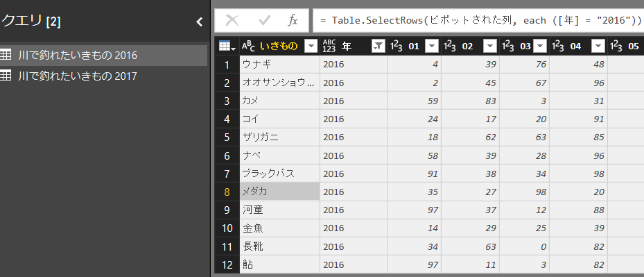Click the ナベ cell

(279, 156)
